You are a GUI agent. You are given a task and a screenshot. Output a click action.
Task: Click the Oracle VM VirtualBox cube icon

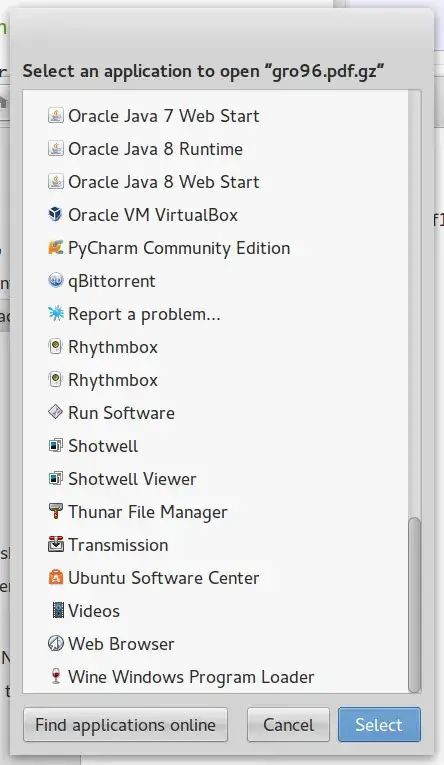56,214
